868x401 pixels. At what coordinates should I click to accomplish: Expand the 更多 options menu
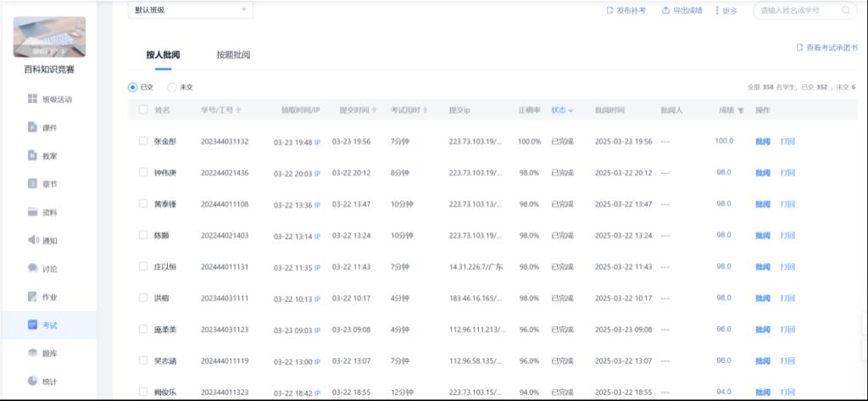click(x=726, y=10)
